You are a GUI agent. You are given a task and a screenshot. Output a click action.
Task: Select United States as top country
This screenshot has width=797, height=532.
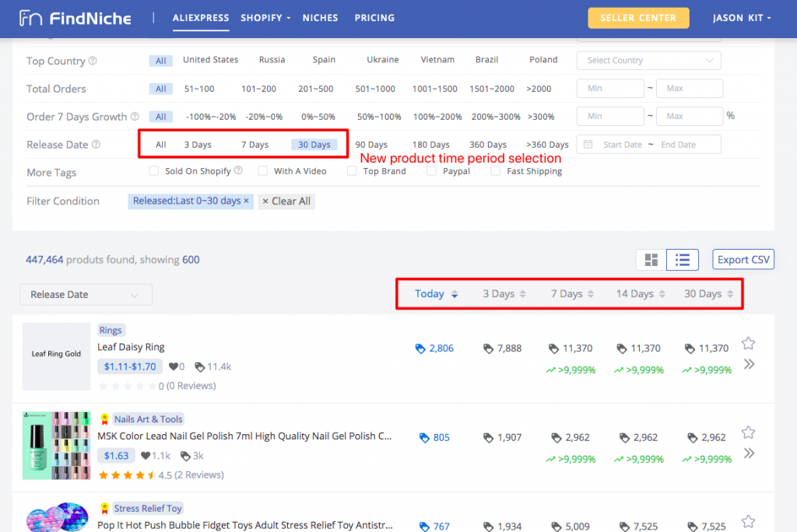210,59
